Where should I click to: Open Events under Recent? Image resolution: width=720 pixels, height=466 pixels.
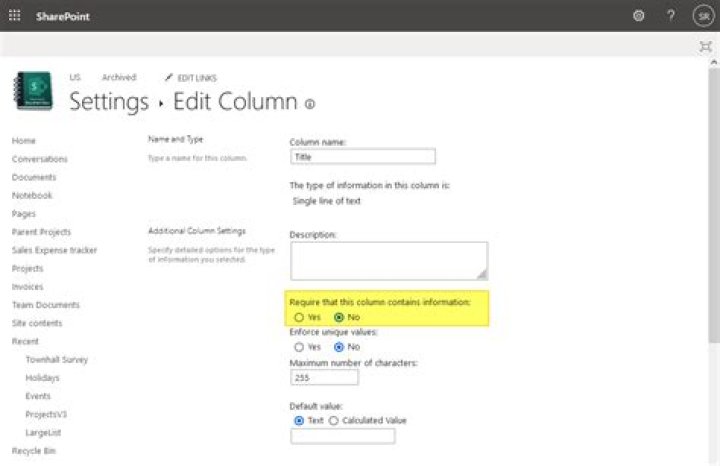tap(38, 396)
